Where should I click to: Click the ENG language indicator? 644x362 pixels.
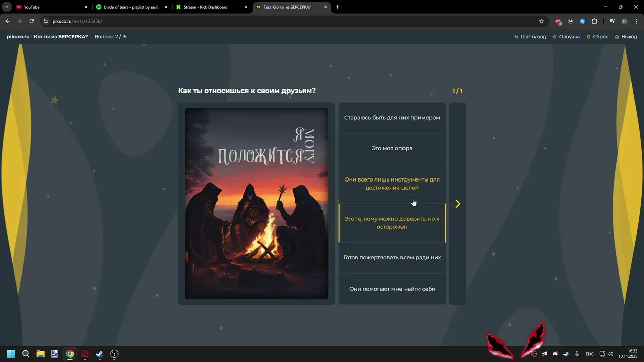(x=590, y=354)
